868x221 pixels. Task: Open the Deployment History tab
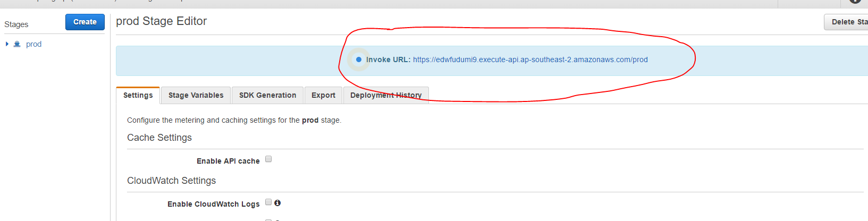[386, 95]
